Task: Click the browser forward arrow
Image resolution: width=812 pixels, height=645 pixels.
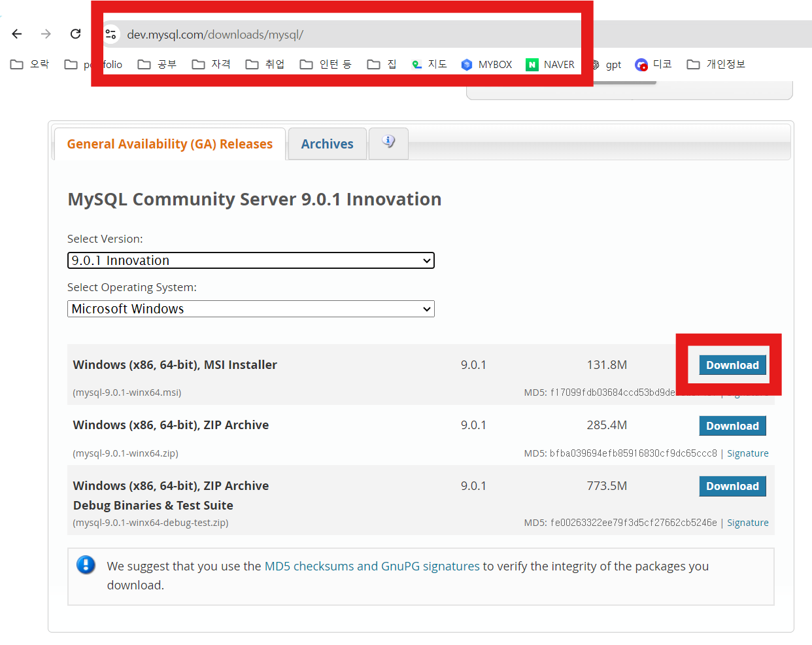Action: (46, 34)
